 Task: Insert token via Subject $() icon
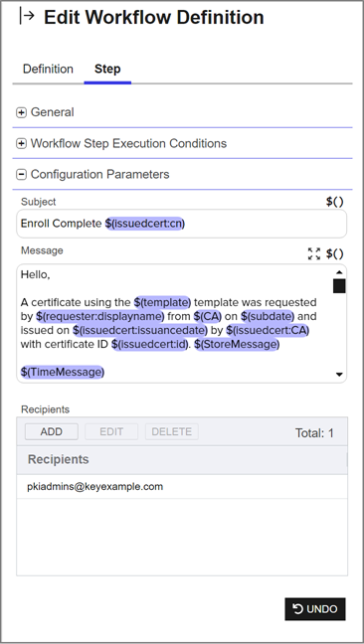tap(334, 202)
